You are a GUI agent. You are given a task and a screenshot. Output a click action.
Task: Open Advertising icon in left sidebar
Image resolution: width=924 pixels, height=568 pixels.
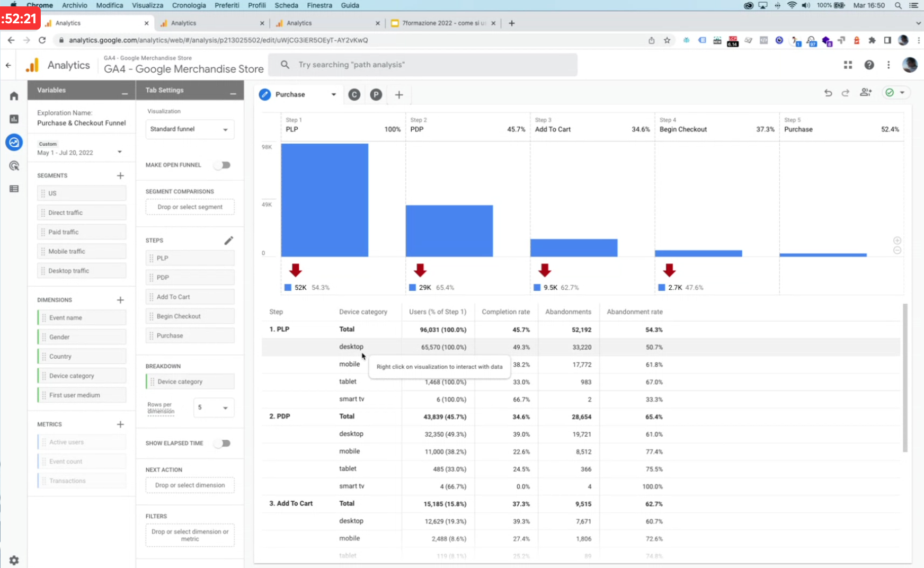(x=14, y=165)
